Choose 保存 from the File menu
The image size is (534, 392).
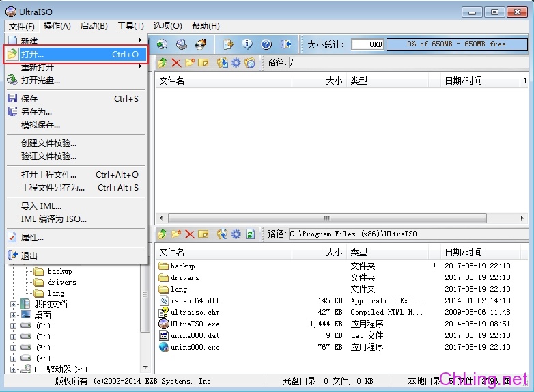(76, 99)
